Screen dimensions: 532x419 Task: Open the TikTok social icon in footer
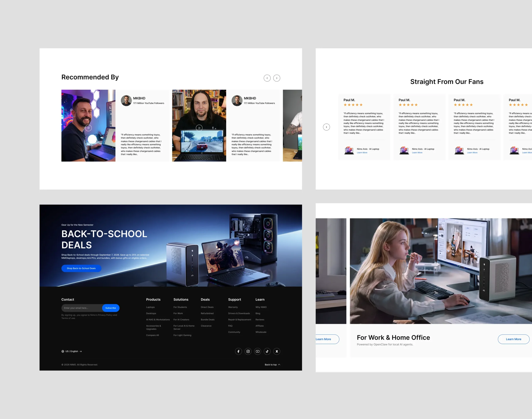coord(267,351)
